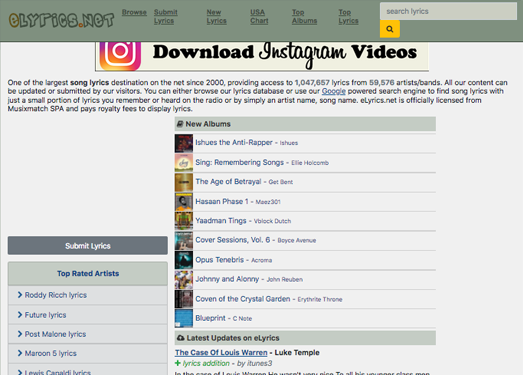Click the 'lyrics addition' green text
The image size is (523, 375).
[x=206, y=363]
